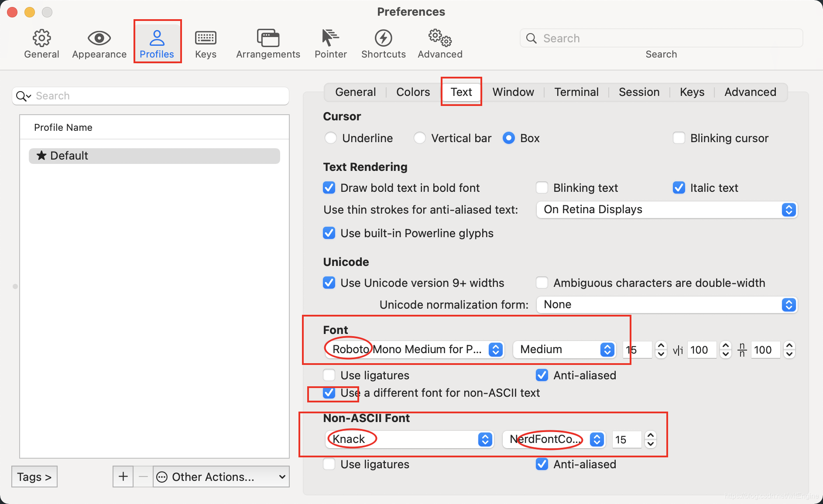Image resolution: width=823 pixels, height=504 pixels.
Task: Open NerdFontCo... style dropdown
Action: 554,439
